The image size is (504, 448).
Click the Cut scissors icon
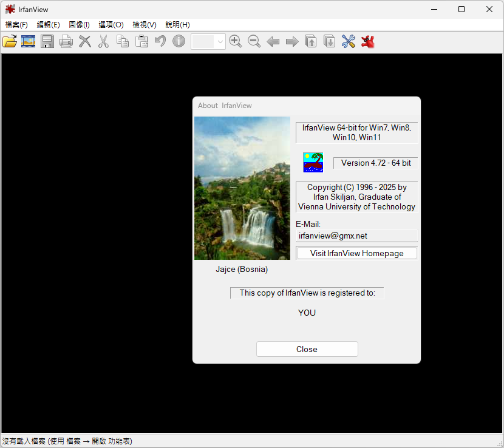tap(103, 41)
